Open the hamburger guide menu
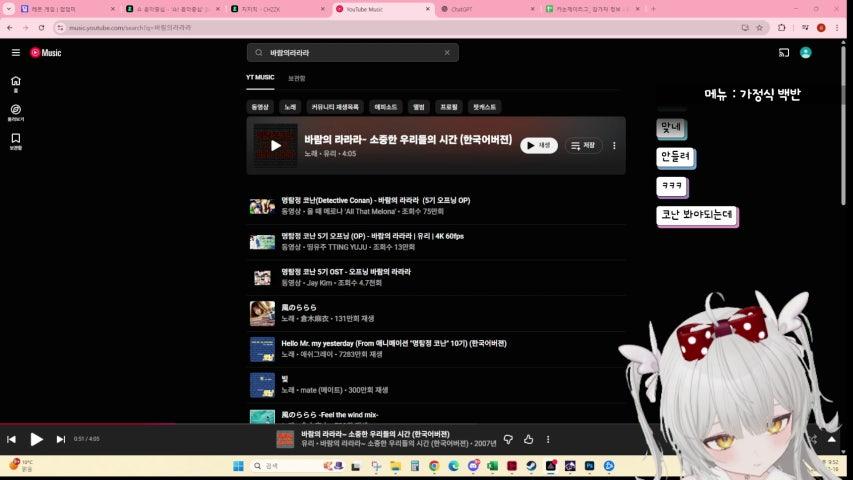Image resolution: width=853 pixels, height=480 pixels. 16,53
